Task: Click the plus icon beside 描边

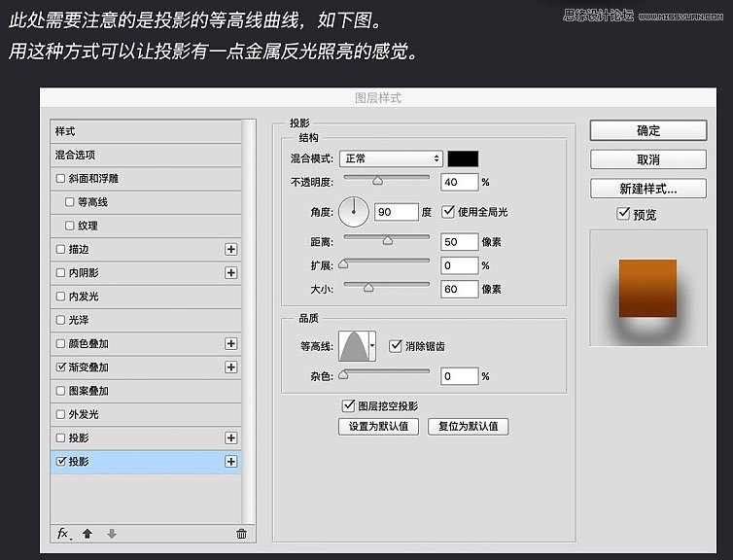Action: [231, 249]
